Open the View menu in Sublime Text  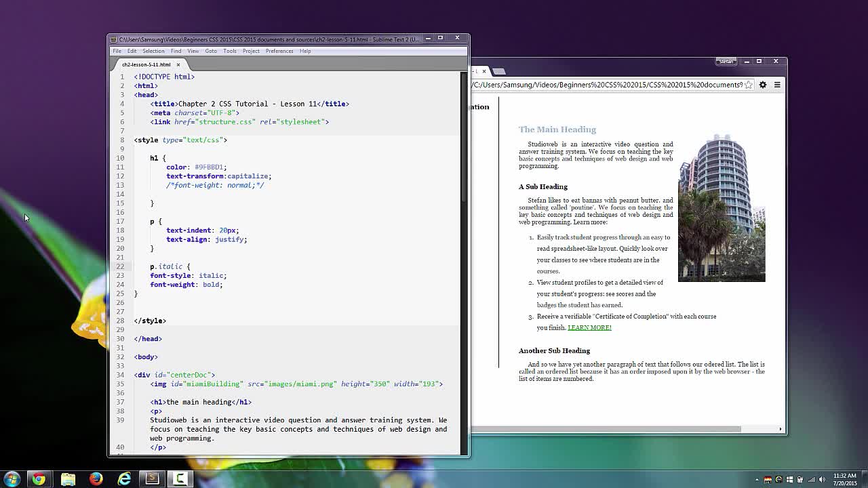click(193, 51)
